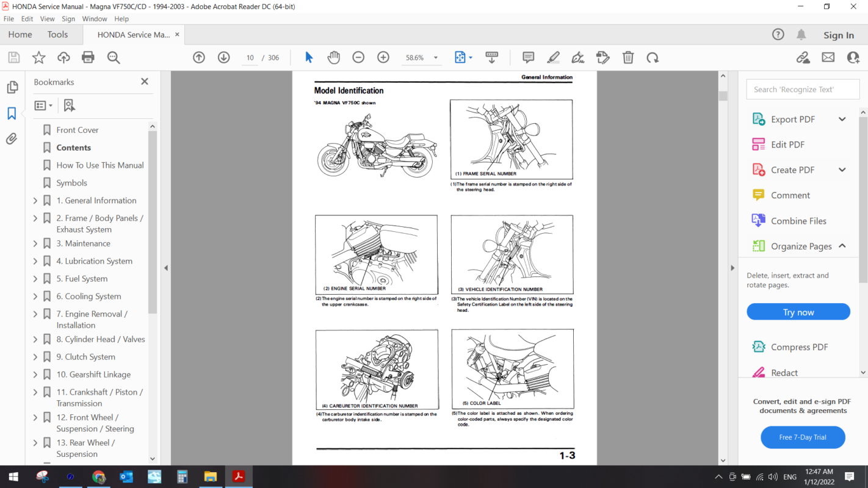
Task: Select the highlight text tool
Action: [x=553, y=57]
